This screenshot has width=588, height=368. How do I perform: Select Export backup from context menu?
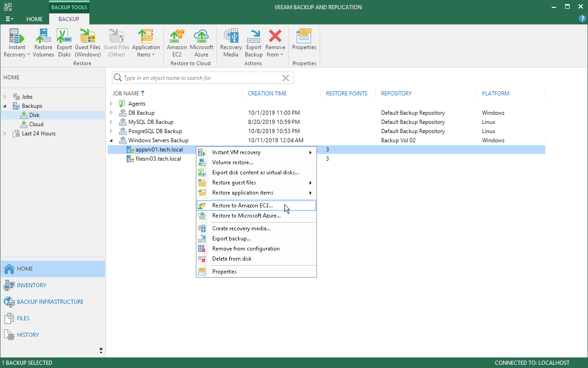(256, 239)
